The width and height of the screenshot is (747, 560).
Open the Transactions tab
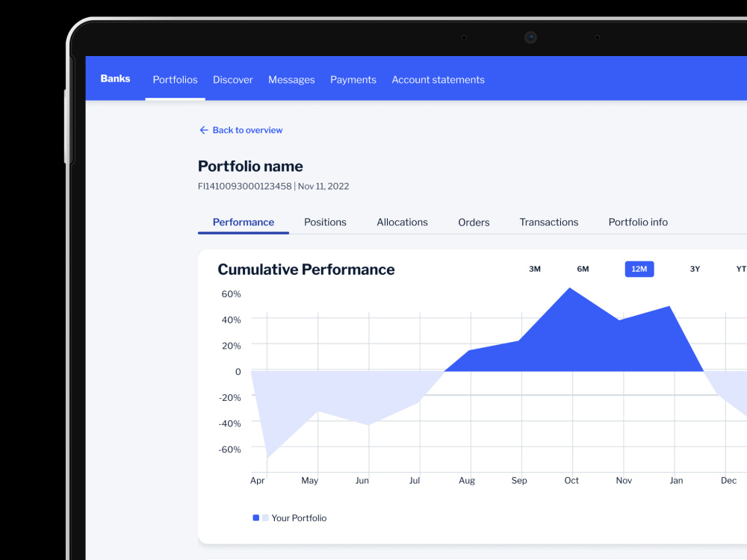(x=549, y=222)
